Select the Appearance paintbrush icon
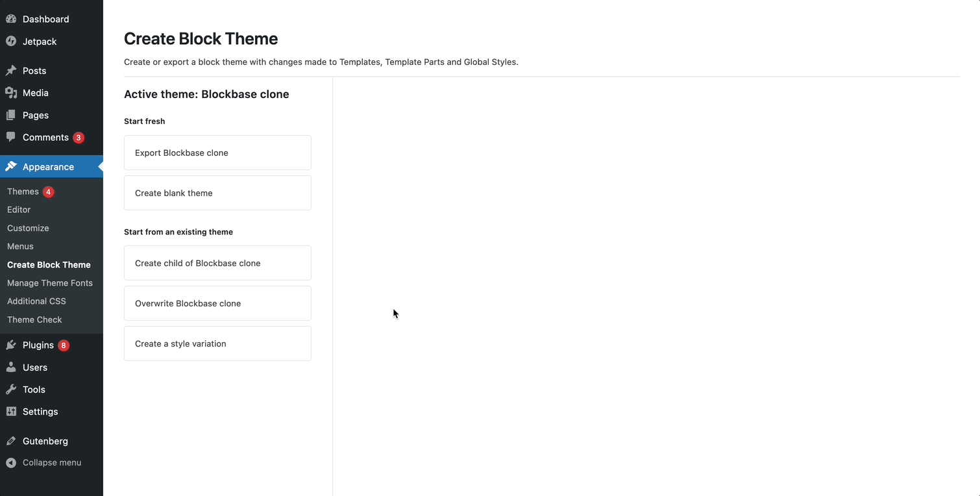This screenshot has width=980, height=496. point(10,166)
